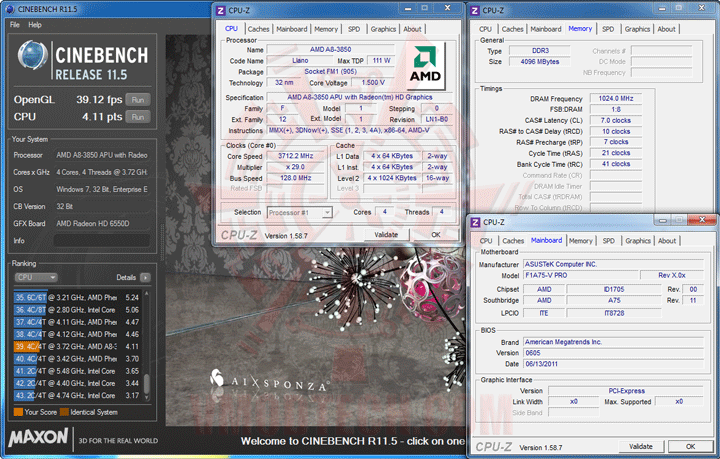This screenshot has width=720, height=459.
Task: Select Graphics tab in Mainboard CPU-Z window
Action: tap(638, 241)
